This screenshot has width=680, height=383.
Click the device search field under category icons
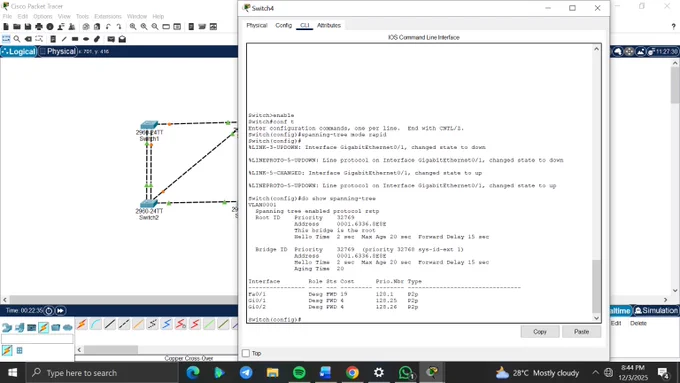coord(37,339)
